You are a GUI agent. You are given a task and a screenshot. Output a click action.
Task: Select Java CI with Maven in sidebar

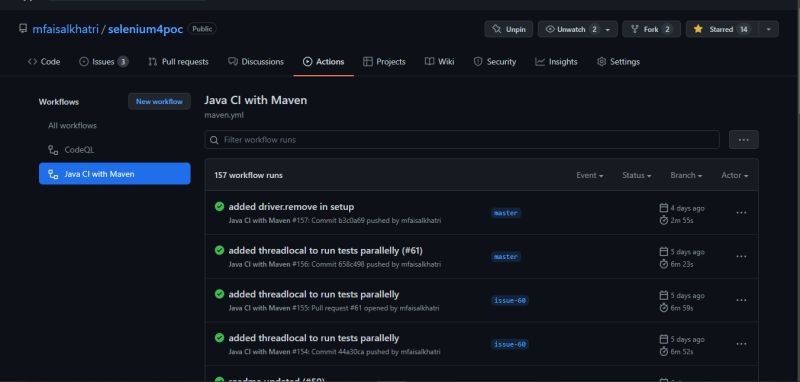(115, 174)
